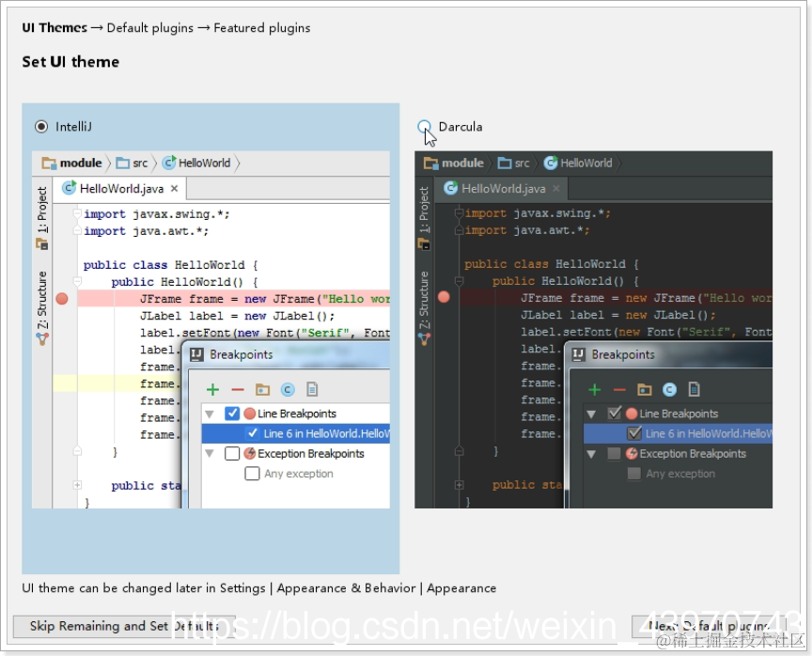The image size is (812, 656).
Task: Click red breakpoint dot in Darcula preview gutter
Action: (444, 297)
